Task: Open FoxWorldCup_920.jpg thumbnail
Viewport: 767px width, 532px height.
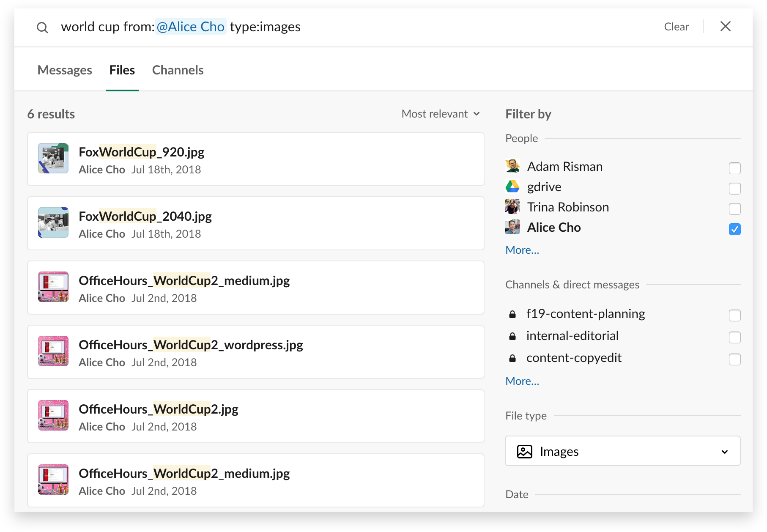Action: (x=53, y=159)
